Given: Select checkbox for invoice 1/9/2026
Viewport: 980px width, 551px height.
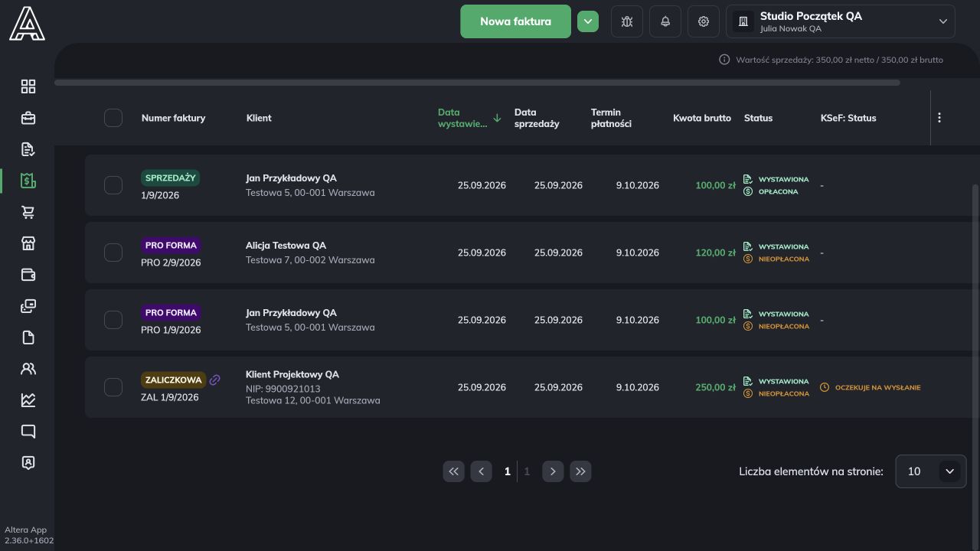Looking at the screenshot, I should click(x=113, y=185).
